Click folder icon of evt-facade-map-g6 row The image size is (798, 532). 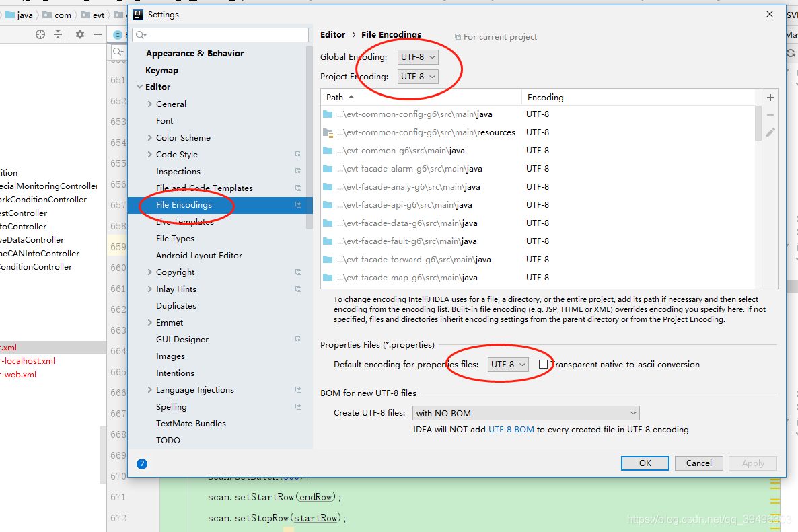click(x=328, y=278)
